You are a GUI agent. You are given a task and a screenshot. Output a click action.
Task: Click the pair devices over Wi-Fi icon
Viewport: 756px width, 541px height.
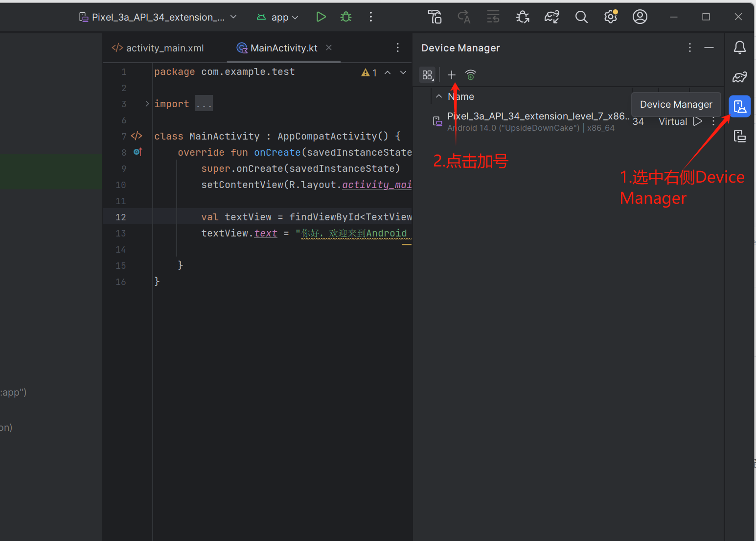click(470, 75)
